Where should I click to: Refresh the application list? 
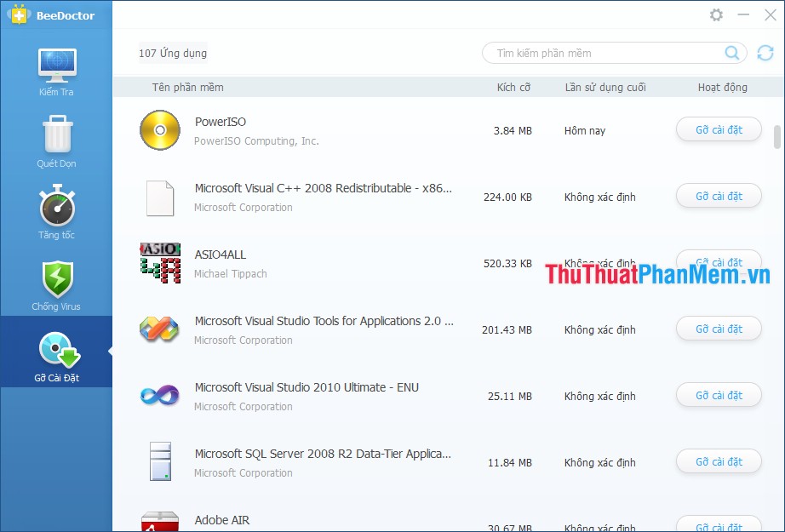pyautogui.click(x=764, y=53)
